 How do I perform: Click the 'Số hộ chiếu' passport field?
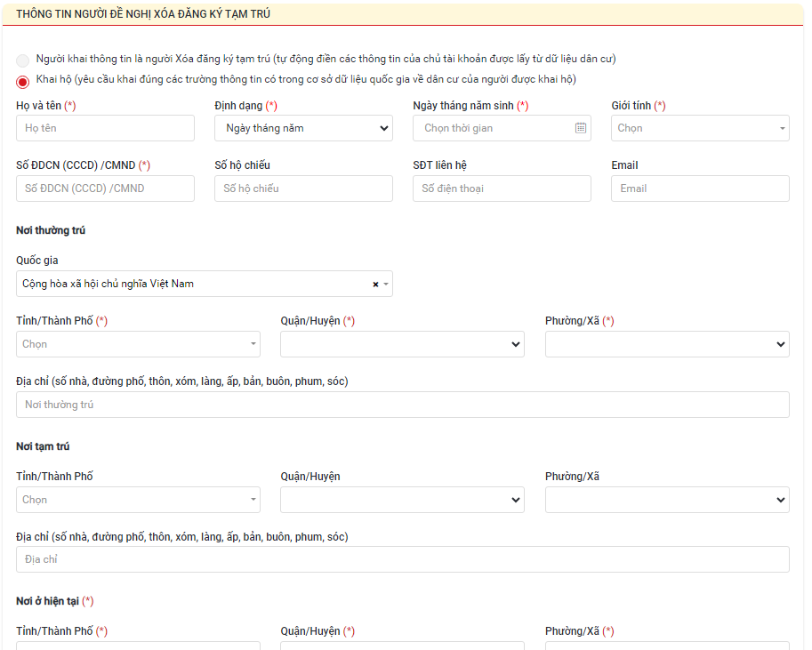pos(303,189)
